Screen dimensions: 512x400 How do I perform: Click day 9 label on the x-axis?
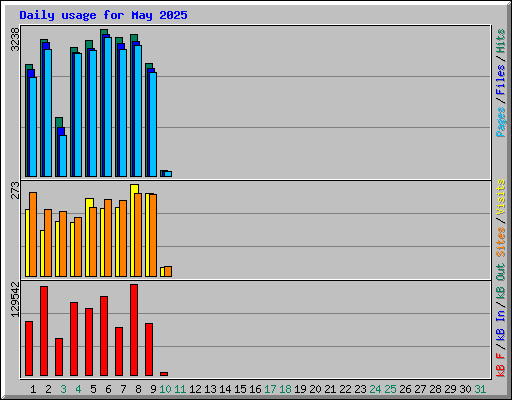153,389
